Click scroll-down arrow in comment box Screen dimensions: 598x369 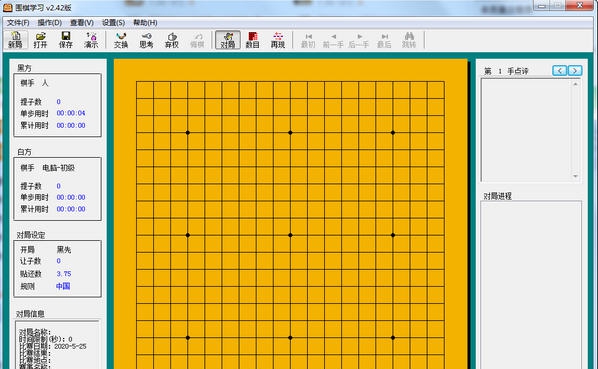click(x=575, y=176)
